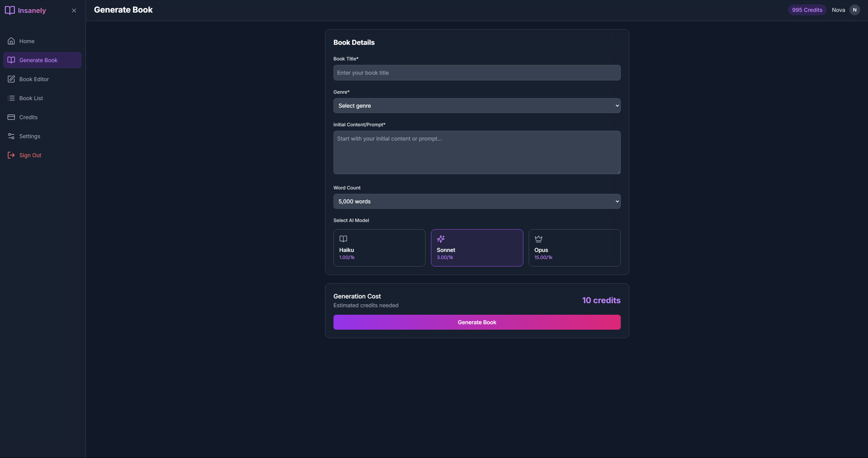Click the Insanely book logo icon
Image resolution: width=868 pixels, height=458 pixels.
[x=10, y=10]
